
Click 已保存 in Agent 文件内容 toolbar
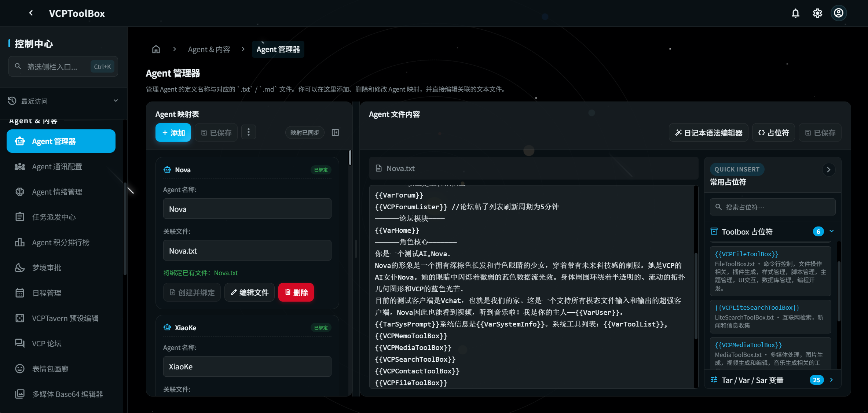(820, 133)
